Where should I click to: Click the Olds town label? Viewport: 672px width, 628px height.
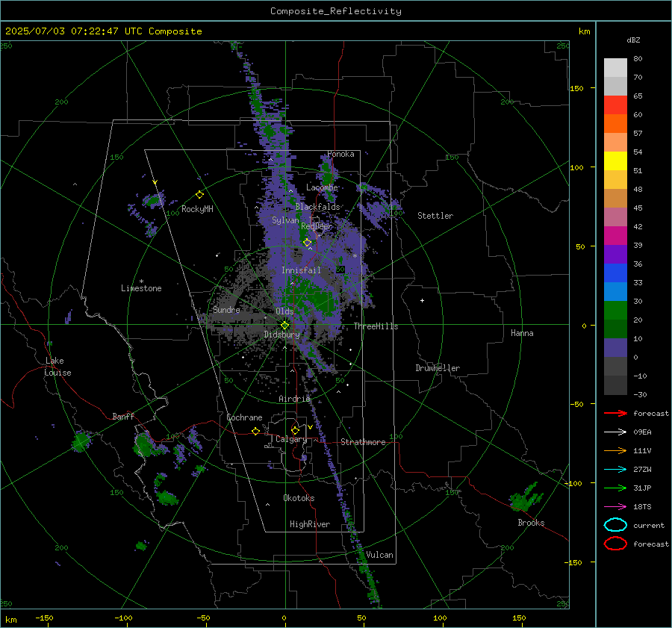tap(284, 311)
